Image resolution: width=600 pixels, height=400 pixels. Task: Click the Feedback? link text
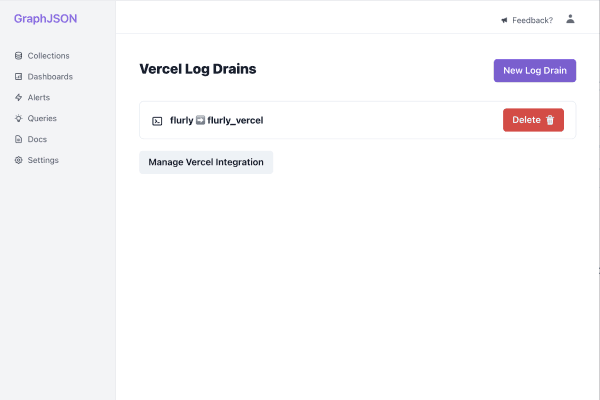tap(532, 20)
